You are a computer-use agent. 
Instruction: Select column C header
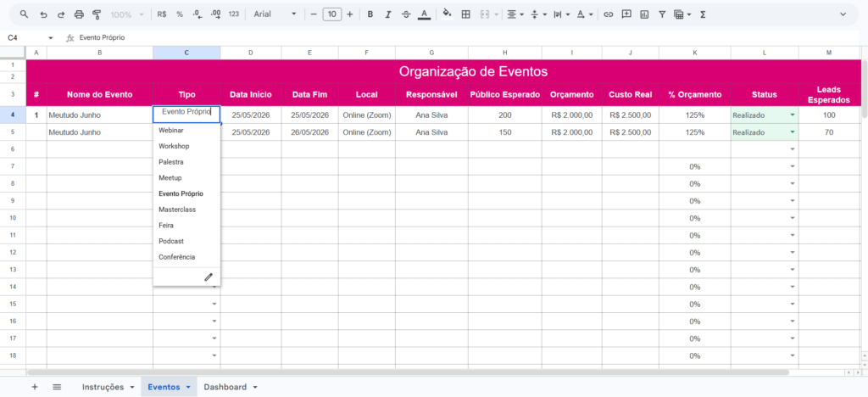click(186, 53)
